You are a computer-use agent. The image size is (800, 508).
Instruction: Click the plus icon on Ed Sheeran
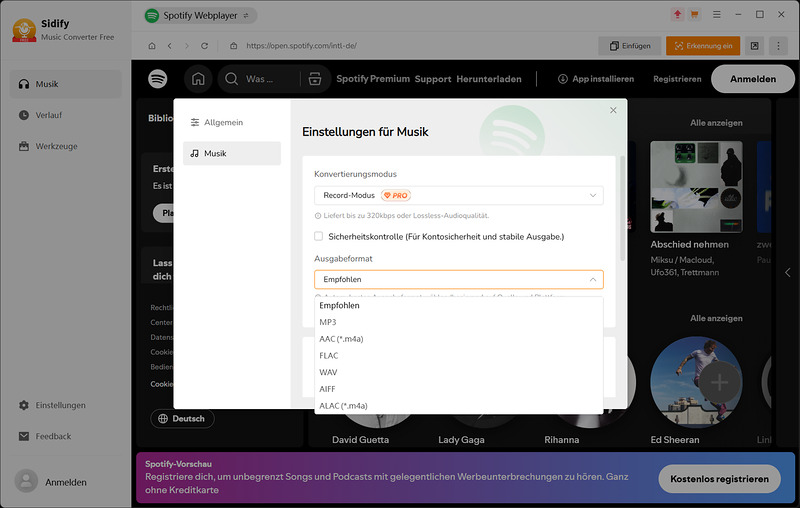click(x=719, y=382)
